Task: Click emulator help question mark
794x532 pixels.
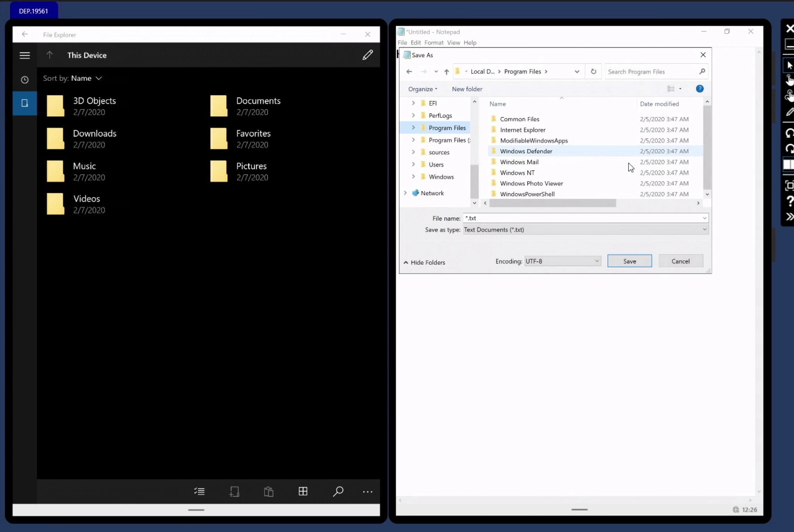Action: point(789,201)
